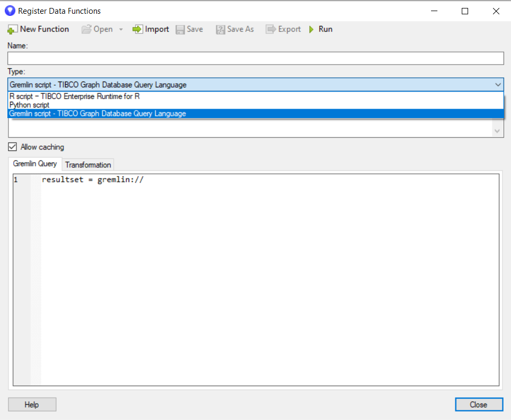The image size is (511, 420).
Task: Toggle the Allow caching checkbox
Action: point(12,147)
